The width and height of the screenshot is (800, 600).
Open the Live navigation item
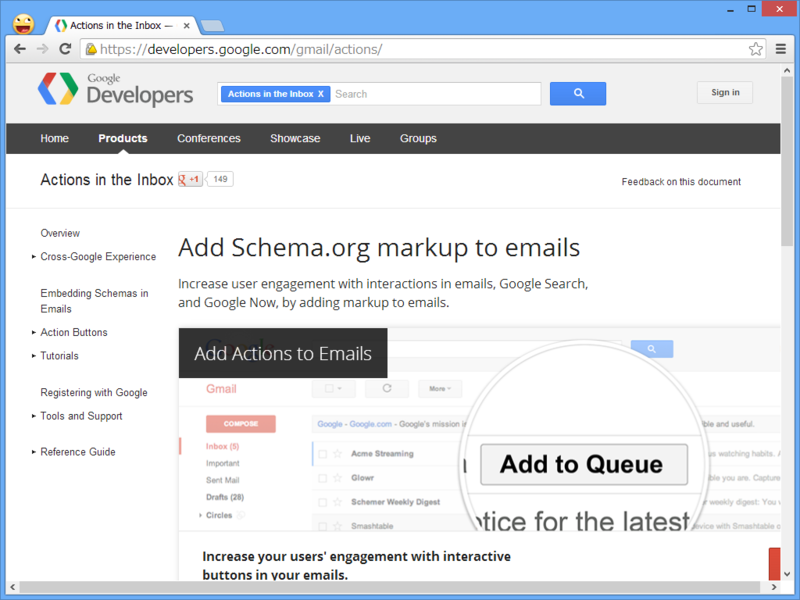click(360, 138)
